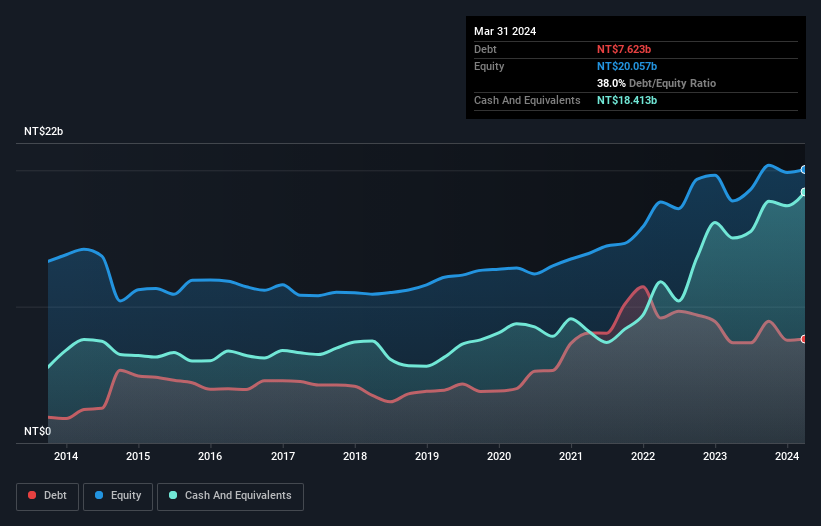The image size is (821, 526).
Task: Click the Debt label in tooltip
Action: 485,49
